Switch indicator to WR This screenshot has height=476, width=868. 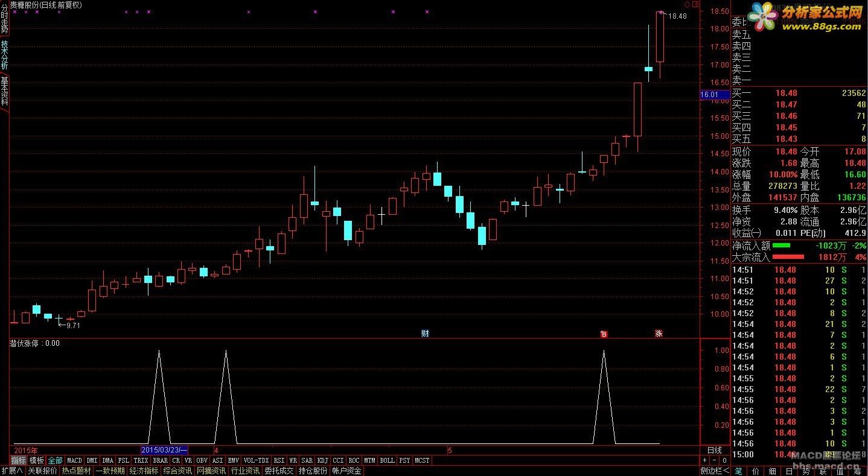(x=293, y=460)
